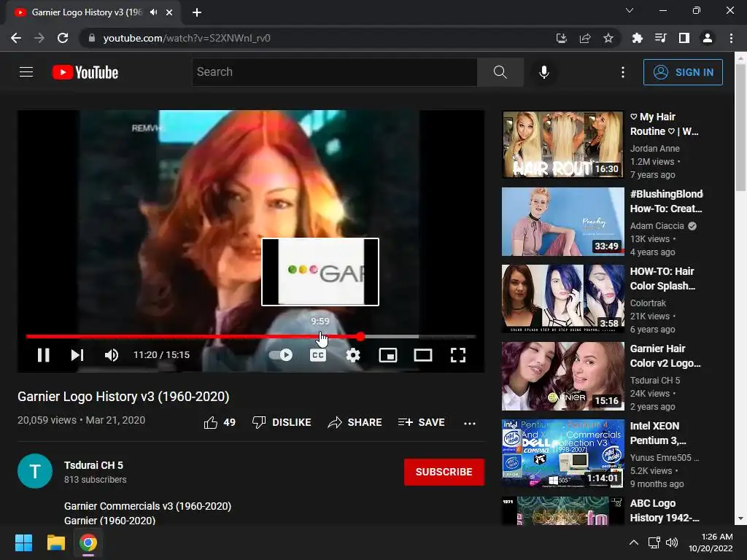Mute the video volume
Screen dimensions: 747x560
(x=112, y=355)
